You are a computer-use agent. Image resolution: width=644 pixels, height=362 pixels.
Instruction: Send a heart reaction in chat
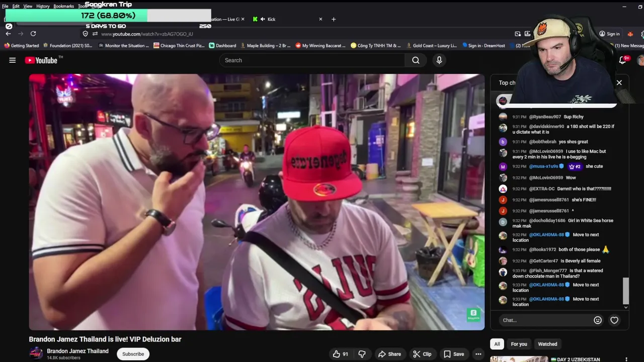point(614,320)
